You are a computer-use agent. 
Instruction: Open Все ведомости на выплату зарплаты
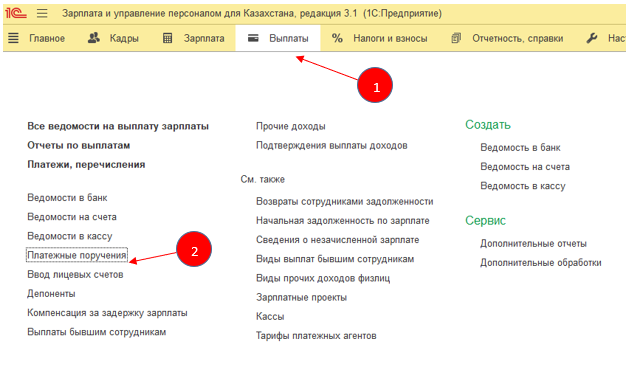[118, 126]
